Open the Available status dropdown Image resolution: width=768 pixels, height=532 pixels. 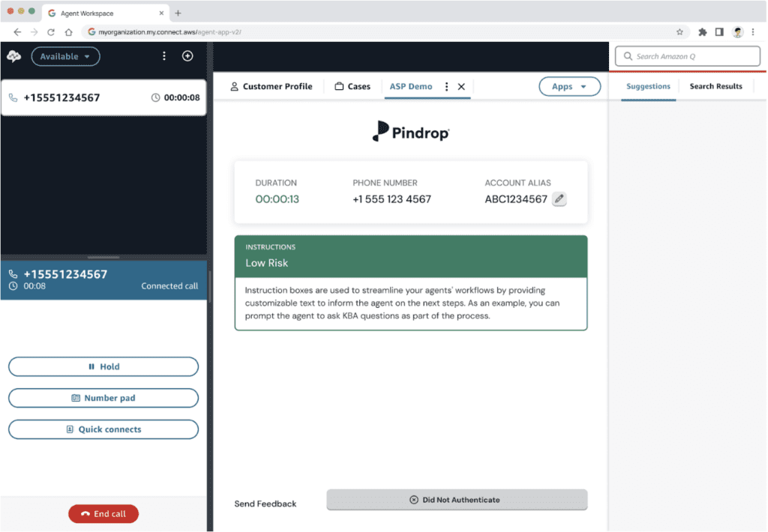click(65, 56)
